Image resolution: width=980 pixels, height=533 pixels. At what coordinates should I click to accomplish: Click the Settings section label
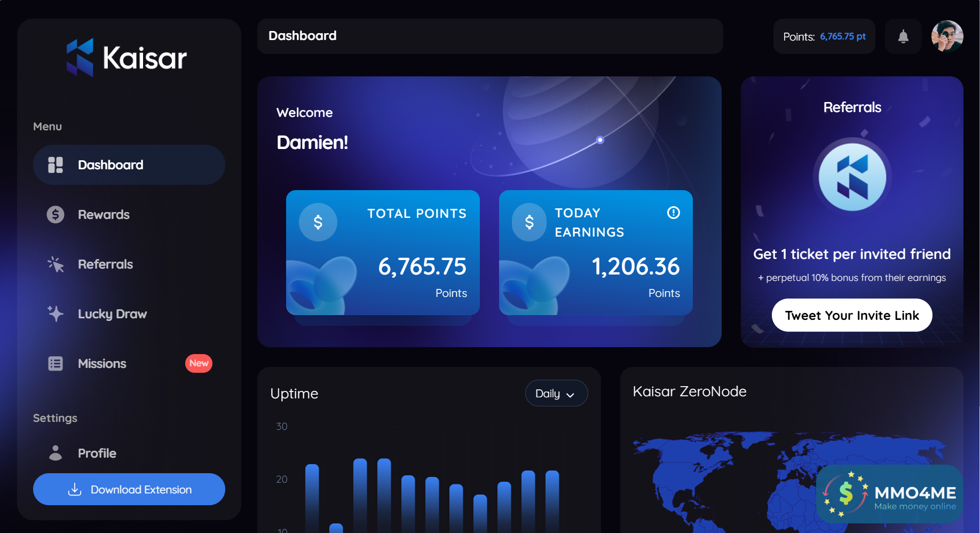pos(55,418)
